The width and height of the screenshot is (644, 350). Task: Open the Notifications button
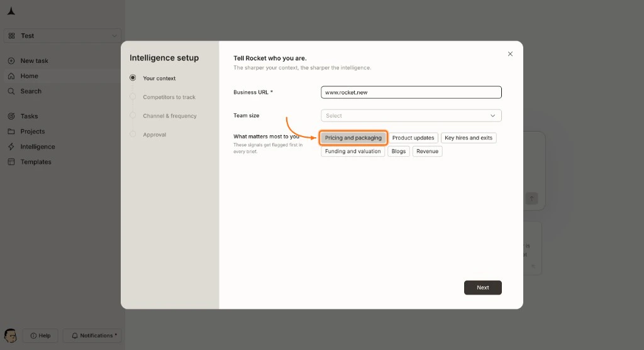pos(92,336)
